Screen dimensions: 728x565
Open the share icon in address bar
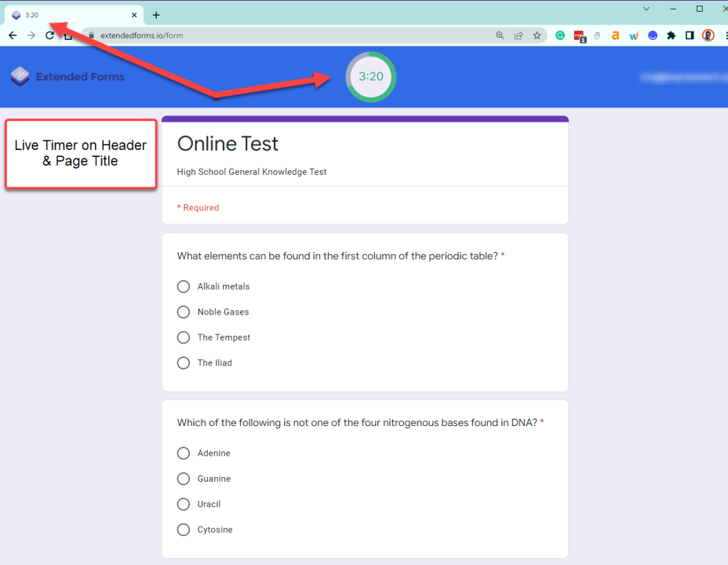[x=519, y=35]
